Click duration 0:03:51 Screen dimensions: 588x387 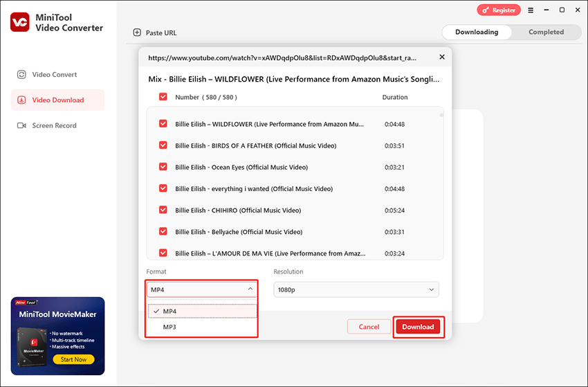[x=394, y=145]
